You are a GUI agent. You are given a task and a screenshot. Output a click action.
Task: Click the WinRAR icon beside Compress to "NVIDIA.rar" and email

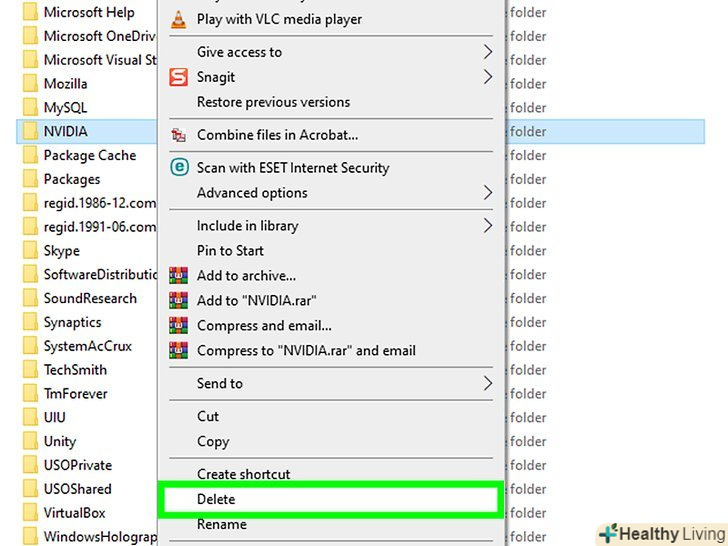[x=178, y=351]
